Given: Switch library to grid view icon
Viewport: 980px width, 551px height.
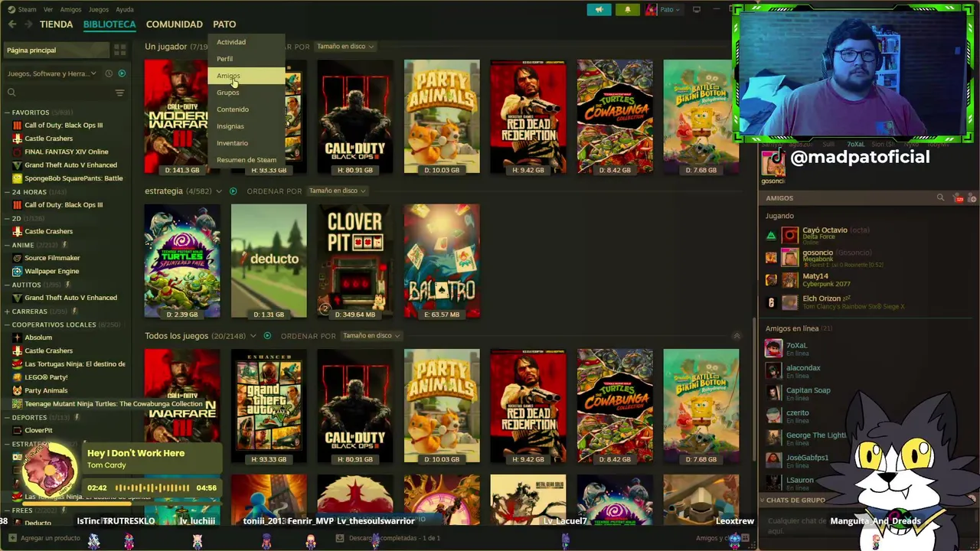Looking at the screenshot, I should 119,50.
